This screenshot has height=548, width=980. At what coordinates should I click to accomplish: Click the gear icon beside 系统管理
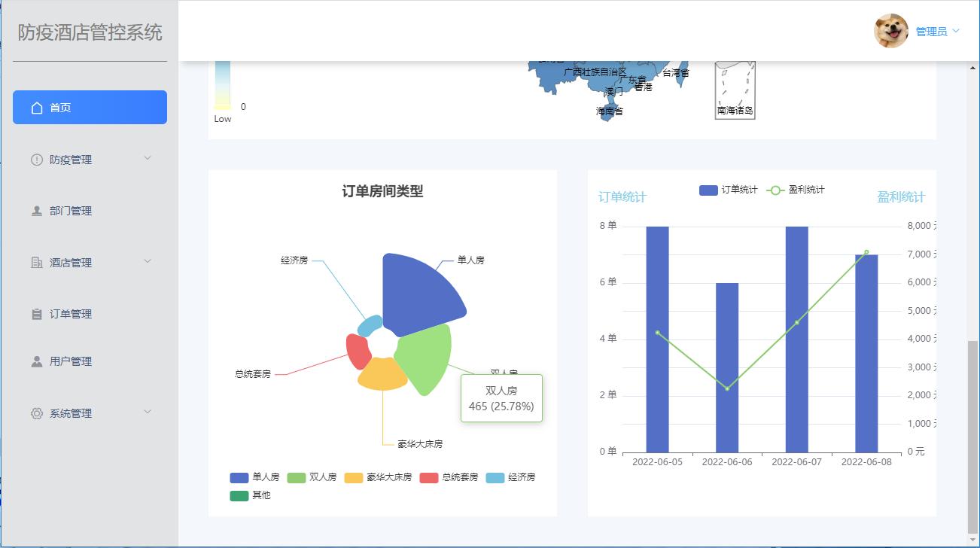(35, 413)
